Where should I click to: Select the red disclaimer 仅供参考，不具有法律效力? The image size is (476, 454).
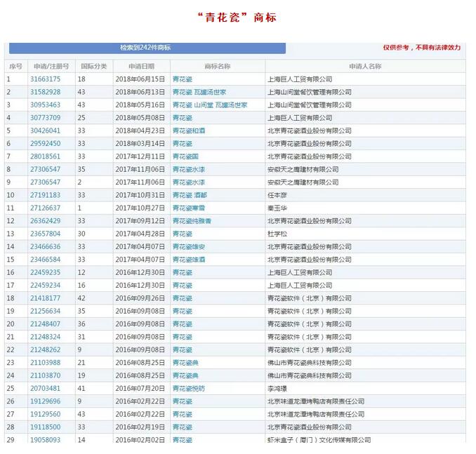pyautogui.click(x=422, y=48)
